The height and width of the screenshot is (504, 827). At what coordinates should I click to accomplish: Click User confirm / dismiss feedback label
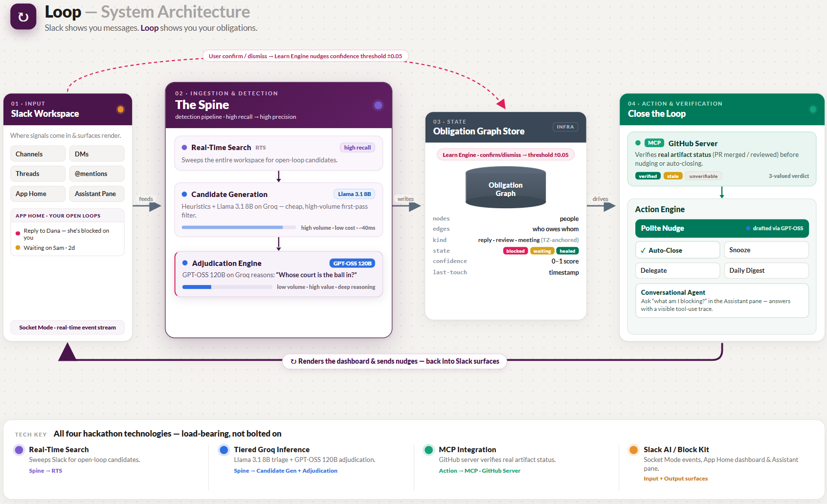tap(306, 56)
